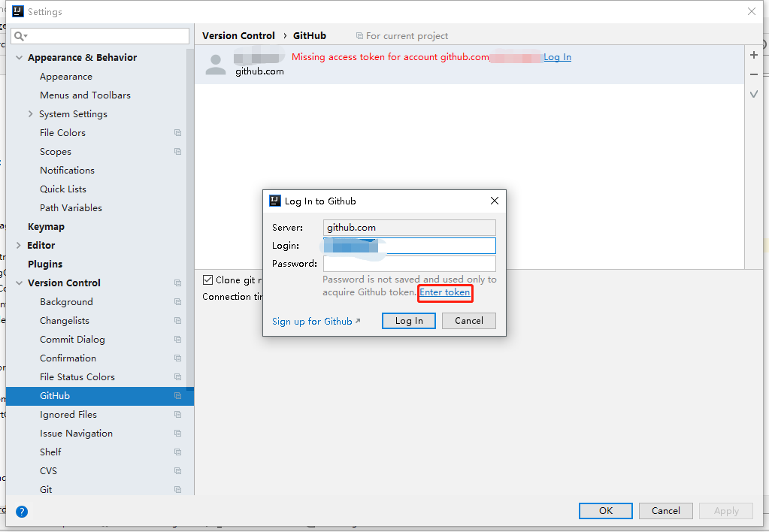769x532 pixels.
Task: Click project-level icon beside Version Control
Action: [x=177, y=283]
